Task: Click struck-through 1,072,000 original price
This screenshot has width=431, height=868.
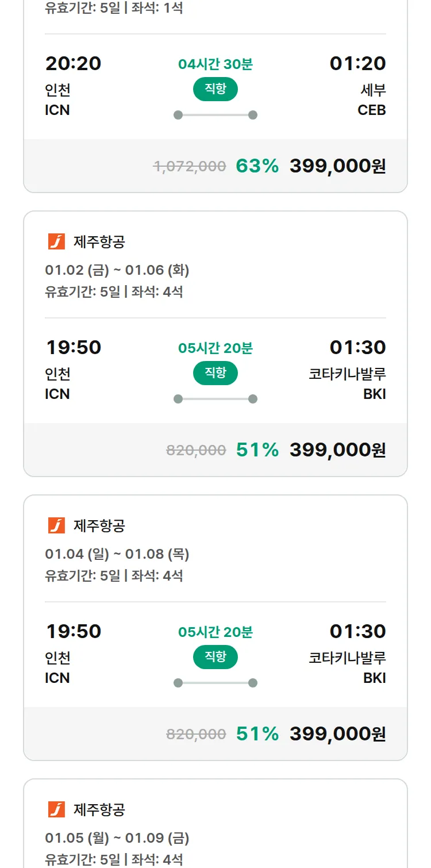Action: click(189, 167)
